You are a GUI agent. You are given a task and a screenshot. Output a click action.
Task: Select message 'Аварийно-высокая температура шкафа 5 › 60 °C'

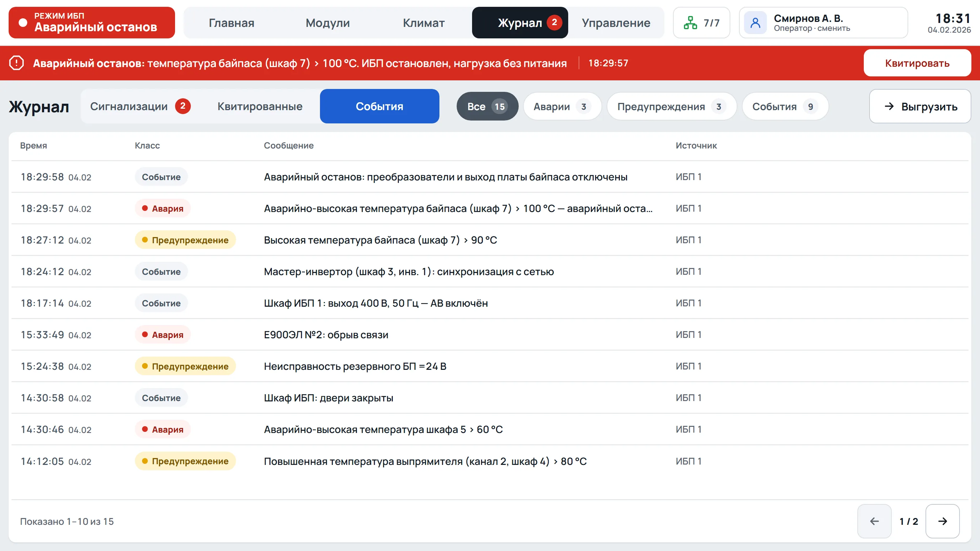(x=383, y=429)
